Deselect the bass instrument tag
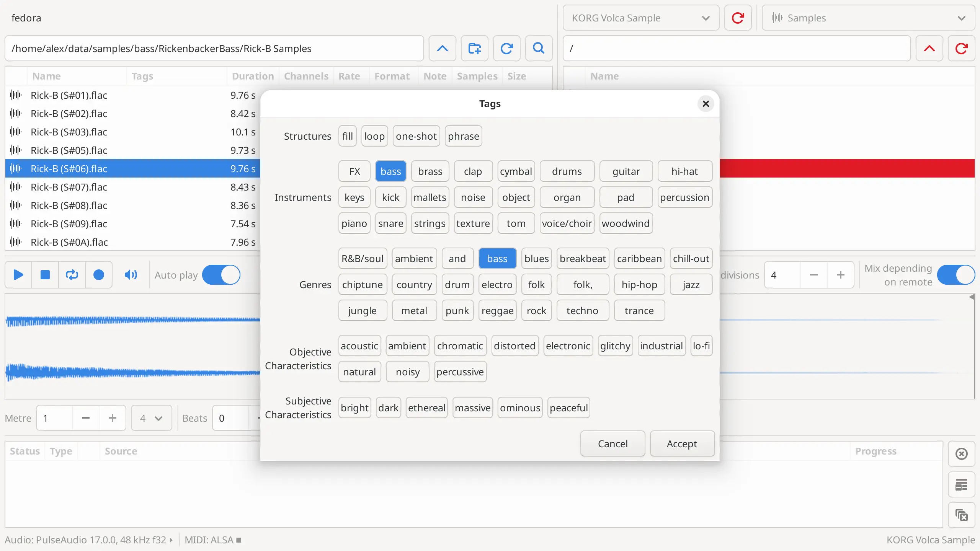The width and height of the screenshot is (980, 551). pos(390,171)
